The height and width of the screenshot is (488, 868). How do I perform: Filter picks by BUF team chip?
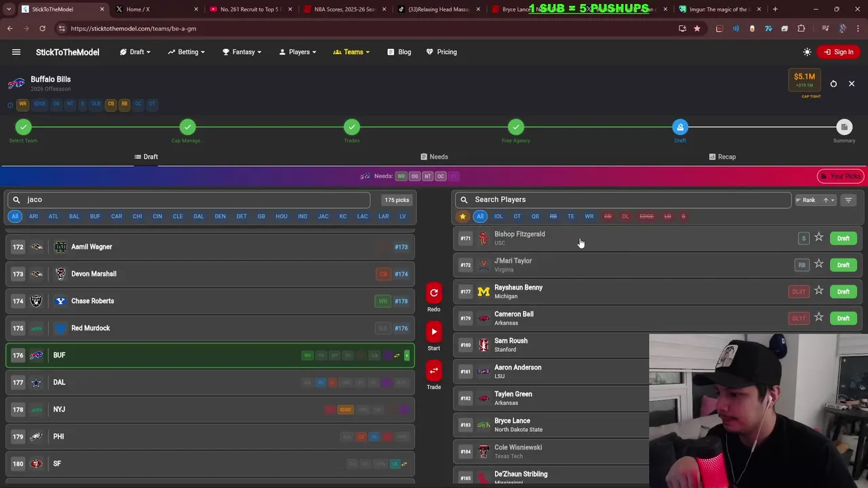click(95, 216)
